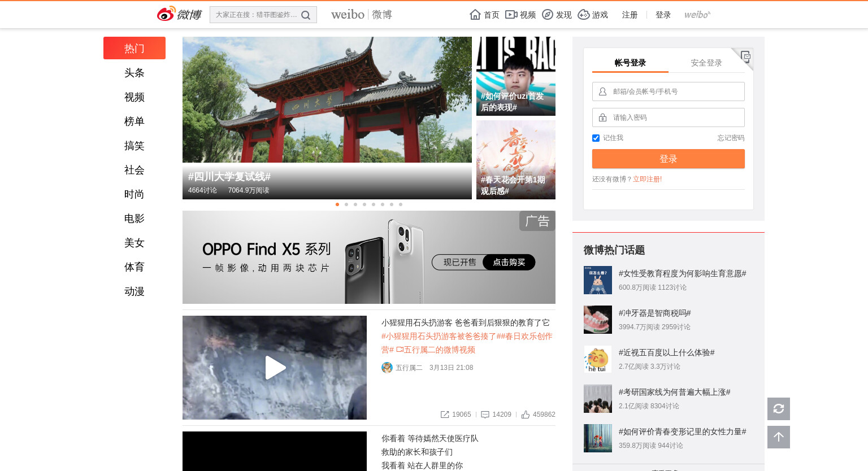The height and width of the screenshot is (471, 868).
Task: Click 注册 in top navigation
Action: tap(630, 15)
